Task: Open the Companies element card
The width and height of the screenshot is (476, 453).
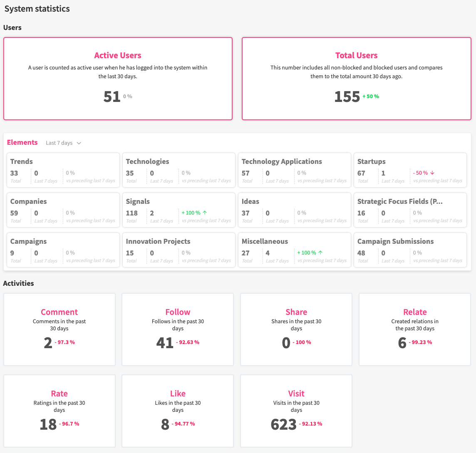Action: (63, 210)
